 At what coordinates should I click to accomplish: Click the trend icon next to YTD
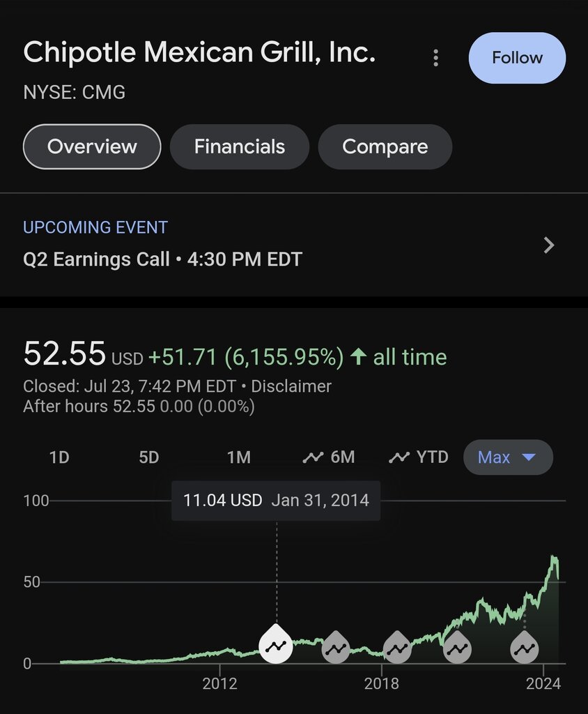pyautogui.click(x=399, y=457)
